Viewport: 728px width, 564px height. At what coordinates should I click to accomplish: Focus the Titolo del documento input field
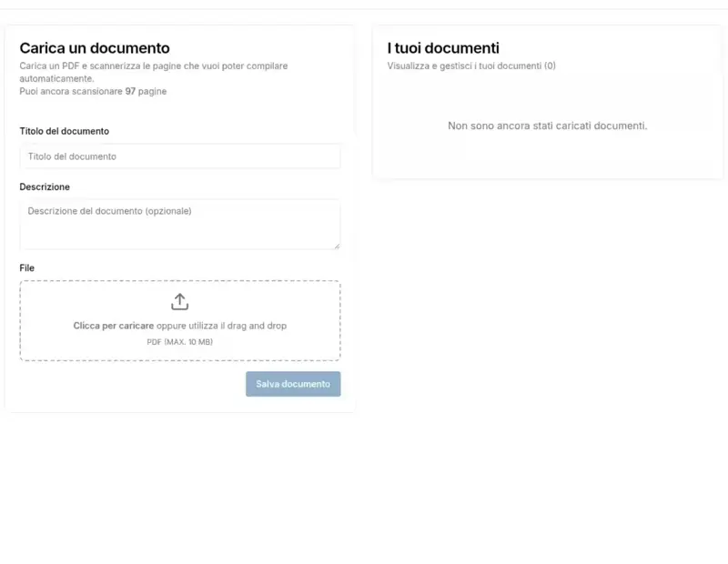179,156
